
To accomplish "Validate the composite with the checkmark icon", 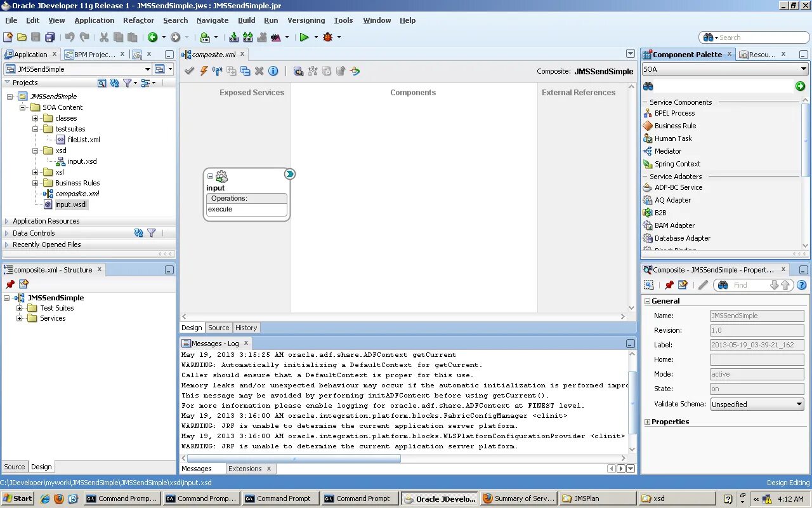I will (189, 70).
